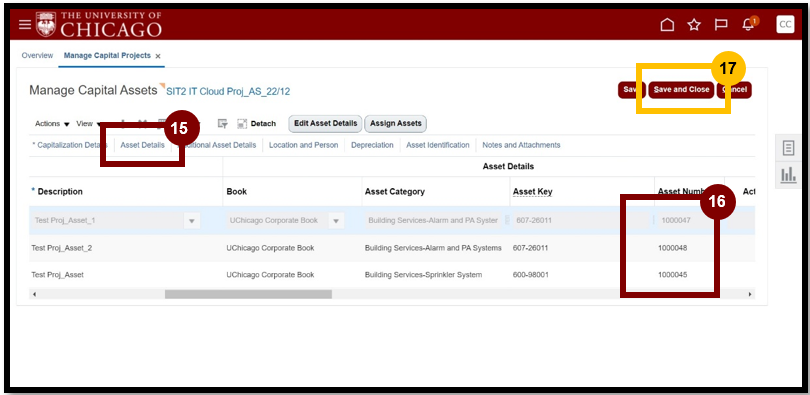Click the Cancel button
This screenshot has height=395, width=810.
735,90
